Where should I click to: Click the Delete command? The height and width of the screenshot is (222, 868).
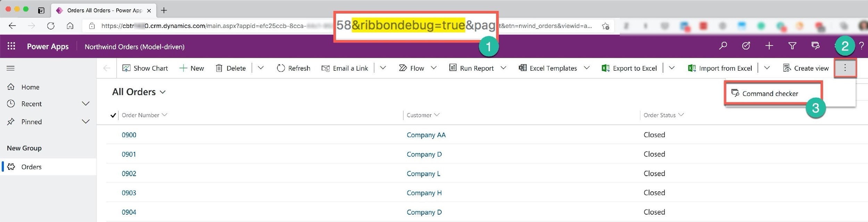click(231, 68)
